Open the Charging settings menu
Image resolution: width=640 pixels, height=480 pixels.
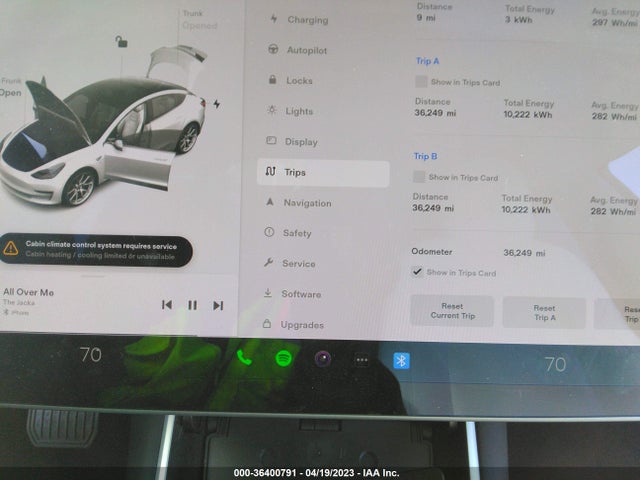pyautogui.click(x=299, y=20)
